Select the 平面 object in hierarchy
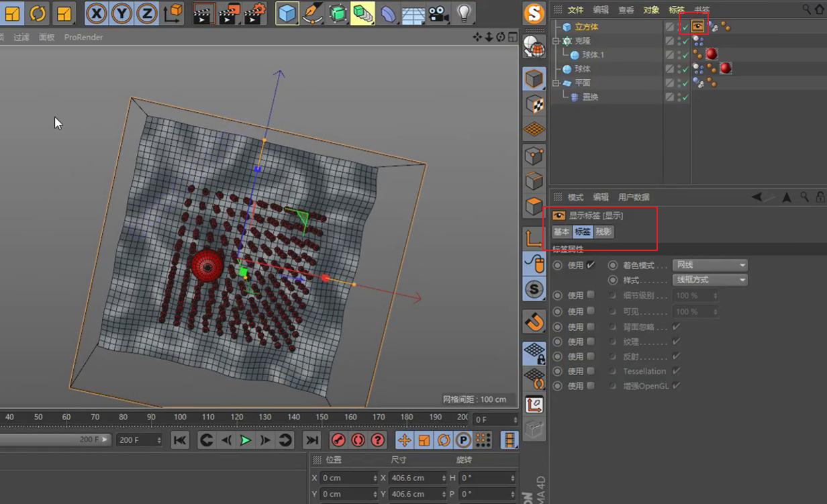This screenshot has width=827, height=504. point(582,83)
